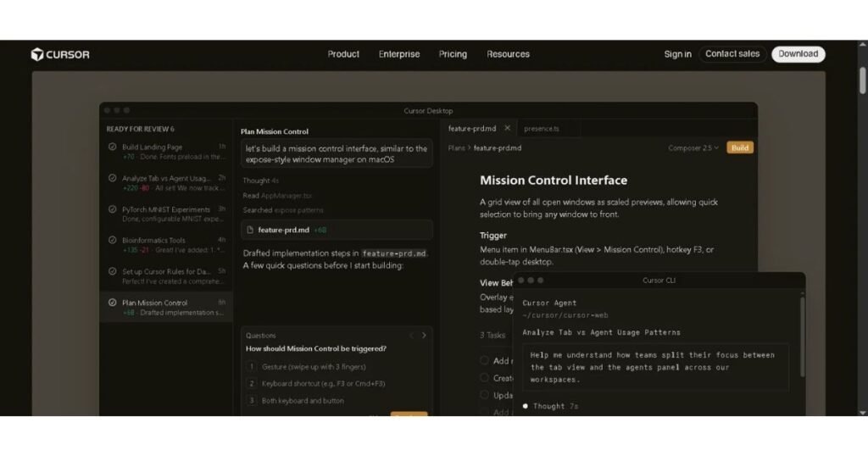This screenshot has width=868, height=456.
Task: Click the mission control prompt text box
Action: point(337,154)
